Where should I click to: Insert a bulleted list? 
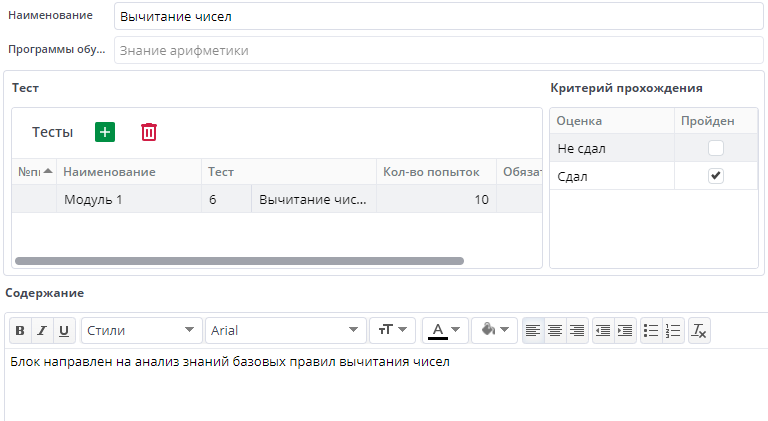[x=651, y=330]
